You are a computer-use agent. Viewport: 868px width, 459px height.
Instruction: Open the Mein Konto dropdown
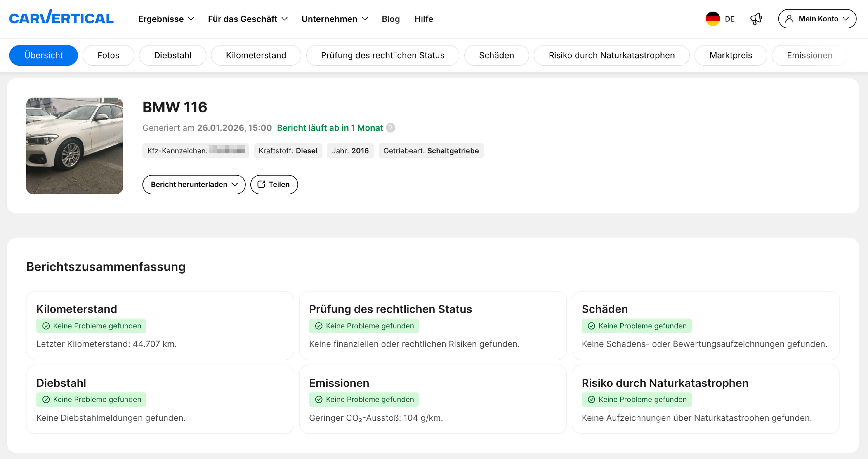point(817,19)
